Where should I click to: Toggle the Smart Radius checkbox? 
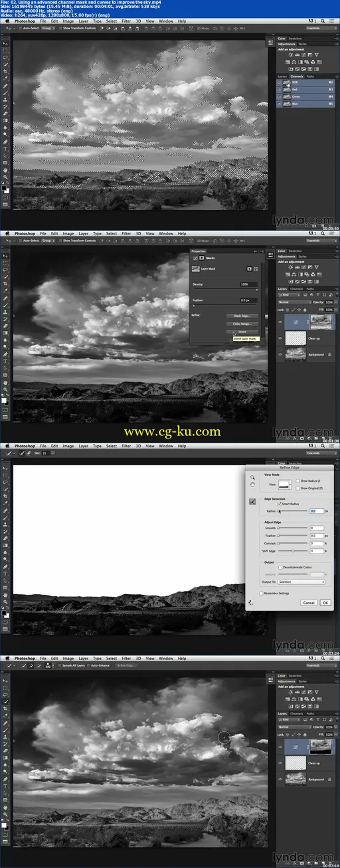pyautogui.click(x=280, y=504)
